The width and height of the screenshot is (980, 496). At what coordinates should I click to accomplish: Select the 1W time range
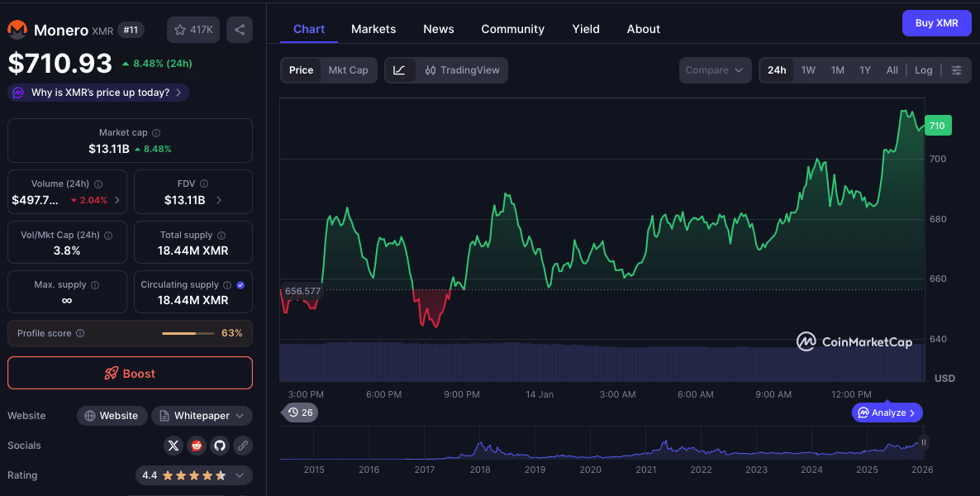(x=808, y=70)
